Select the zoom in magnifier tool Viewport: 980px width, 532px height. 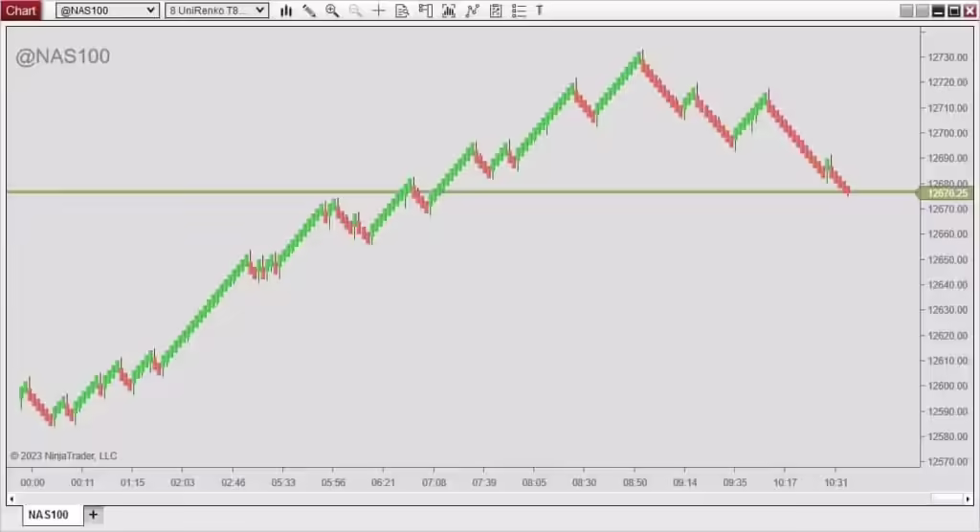pyautogui.click(x=332, y=11)
